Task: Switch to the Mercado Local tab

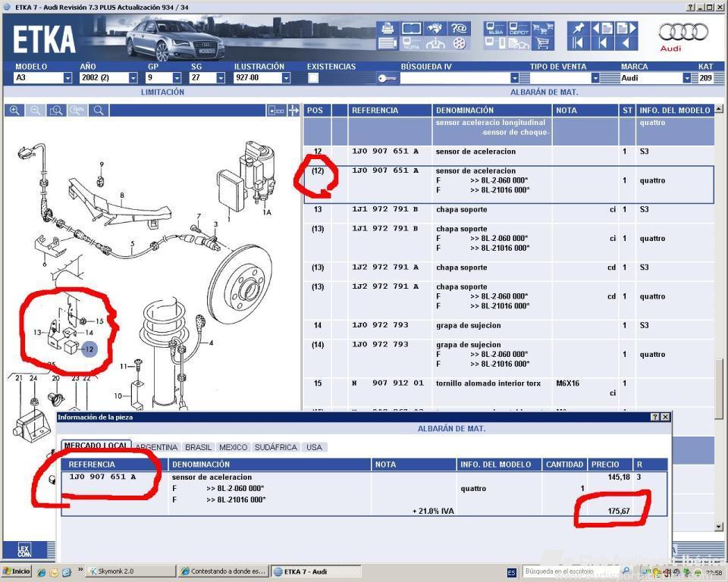Action: tap(96, 446)
